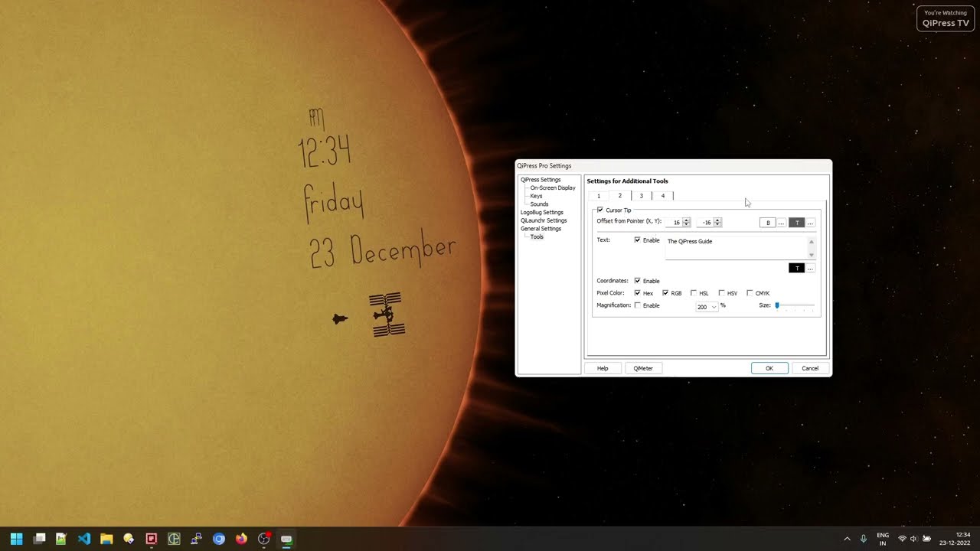This screenshot has height=551, width=980.
Task: Click the ENG IN language indicator
Action: (x=883, y=539)
